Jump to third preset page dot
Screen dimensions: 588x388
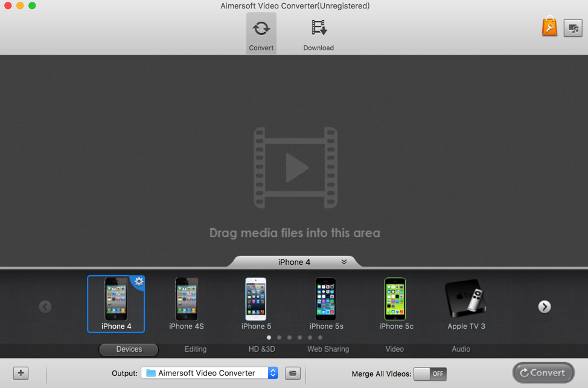tap(290, 337)
